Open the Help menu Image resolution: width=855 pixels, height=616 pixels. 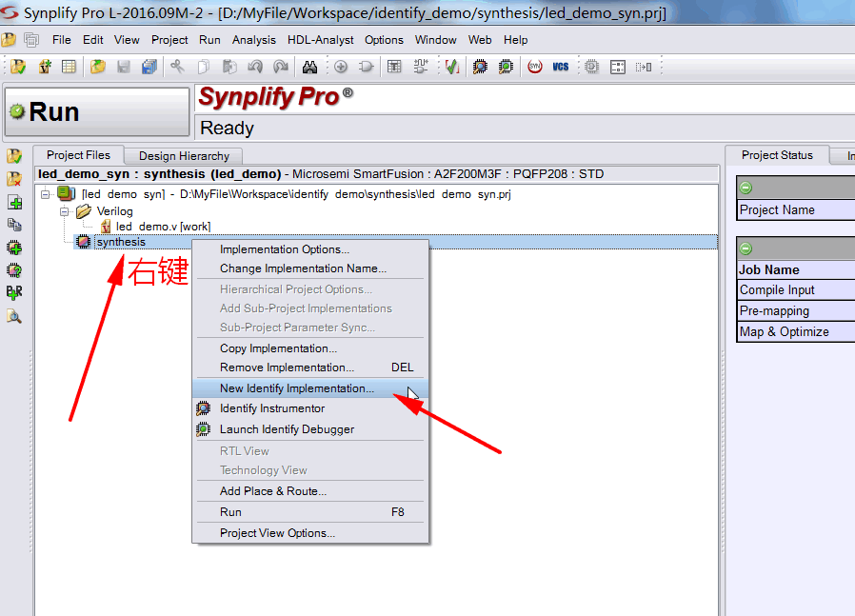[x=515, y=40]
